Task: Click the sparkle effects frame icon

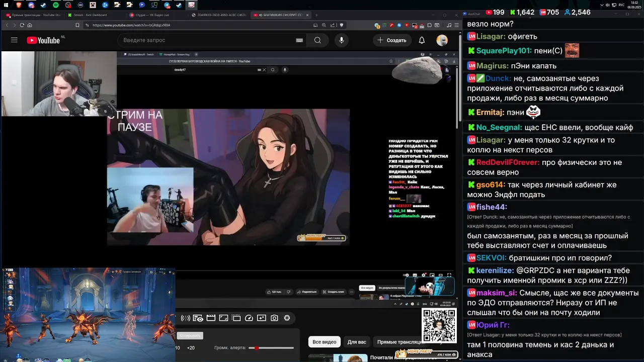Action: (261, 318)
